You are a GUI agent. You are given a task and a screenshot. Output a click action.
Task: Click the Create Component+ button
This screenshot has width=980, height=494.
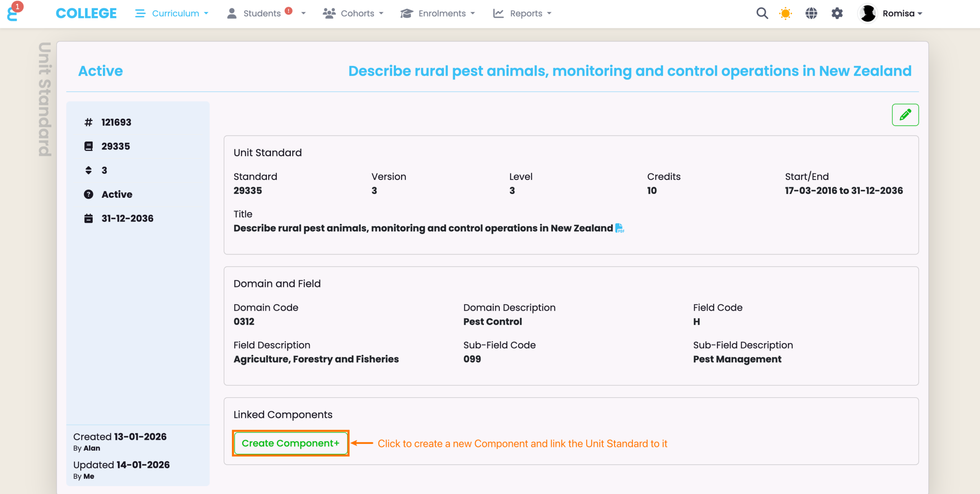[291, 443]
